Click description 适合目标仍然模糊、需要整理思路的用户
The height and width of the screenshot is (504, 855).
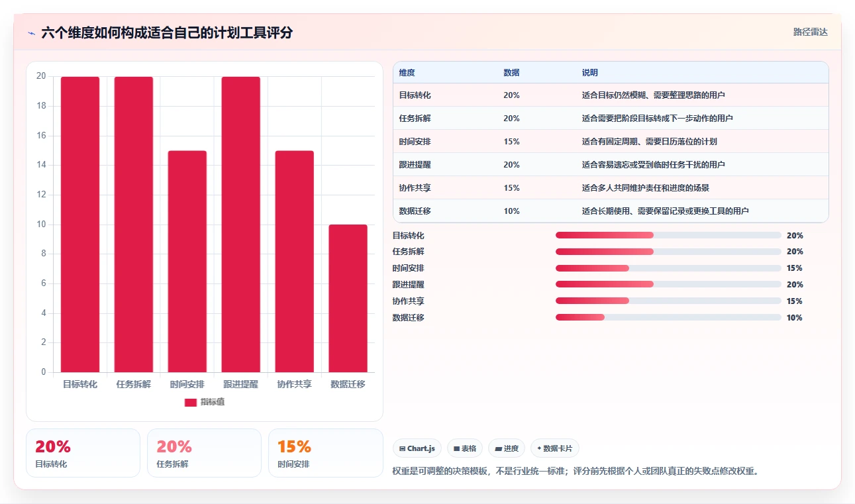654,95
